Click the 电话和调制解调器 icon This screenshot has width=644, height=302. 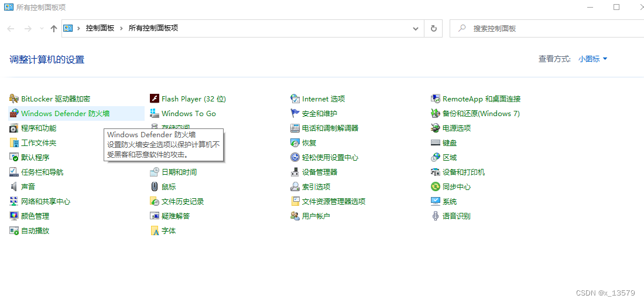295,128
